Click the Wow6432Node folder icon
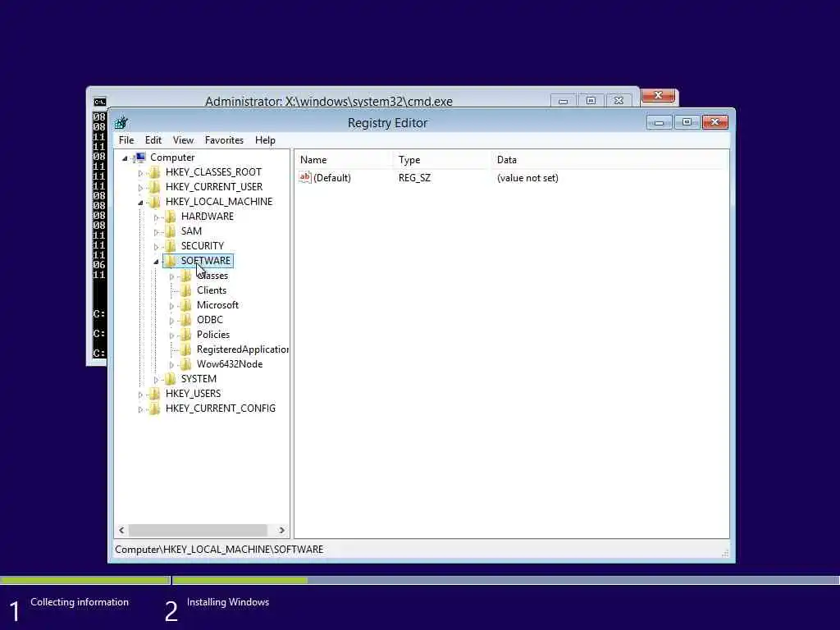The image size is (840, 630). 186,363
